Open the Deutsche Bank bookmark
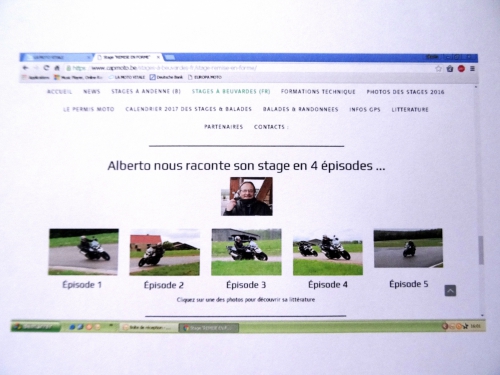Screen dimensions: 500x375 166,77
